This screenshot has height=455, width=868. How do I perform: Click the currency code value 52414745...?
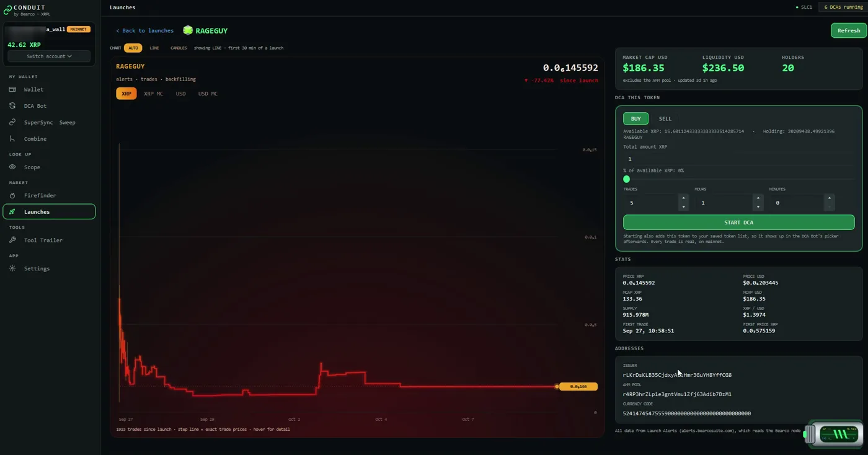tap(687, 413)
